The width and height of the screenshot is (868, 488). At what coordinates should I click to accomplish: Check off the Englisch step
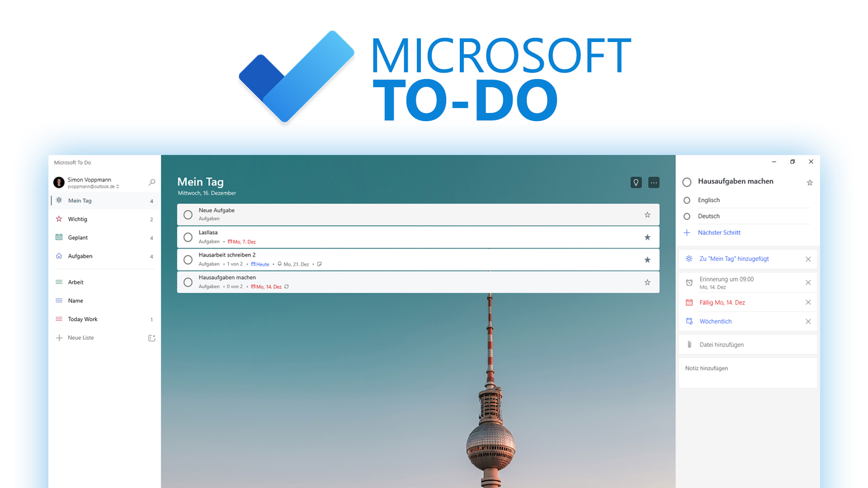coord(687,200)
